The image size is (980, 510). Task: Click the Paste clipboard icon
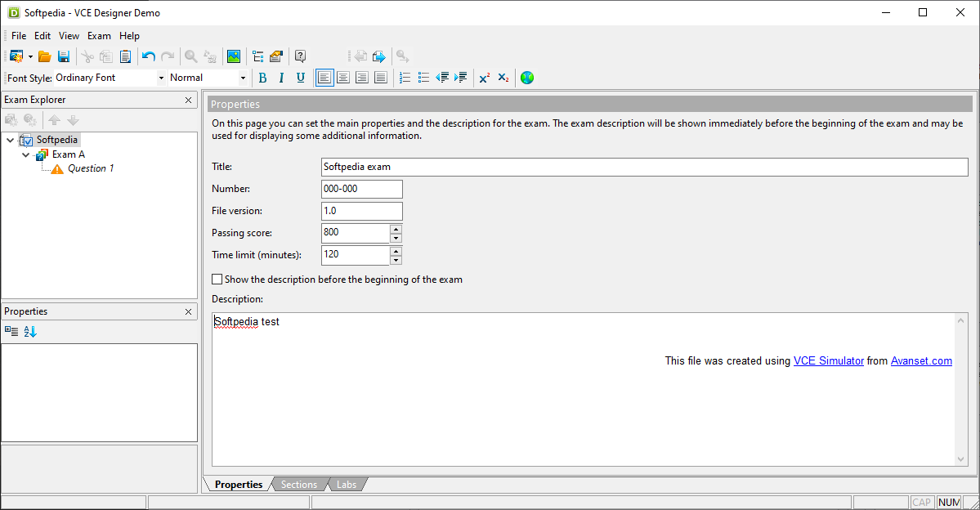(x=125, y=57)
